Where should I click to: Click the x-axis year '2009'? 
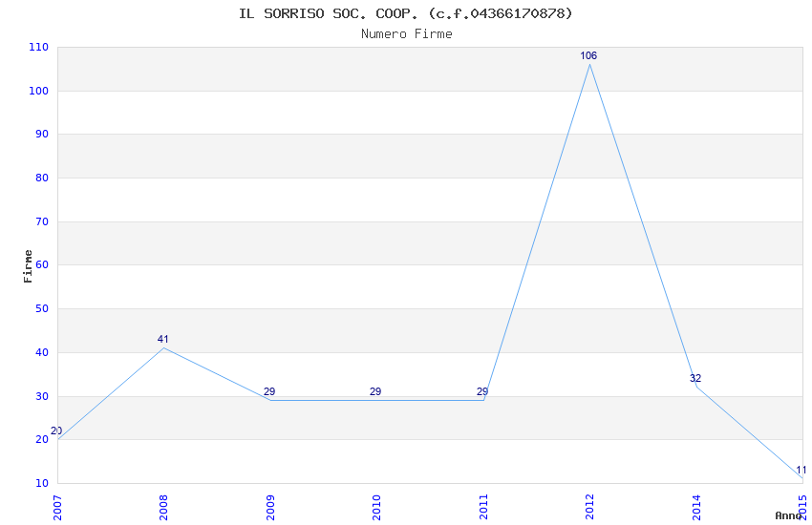[x=270, y=508]
